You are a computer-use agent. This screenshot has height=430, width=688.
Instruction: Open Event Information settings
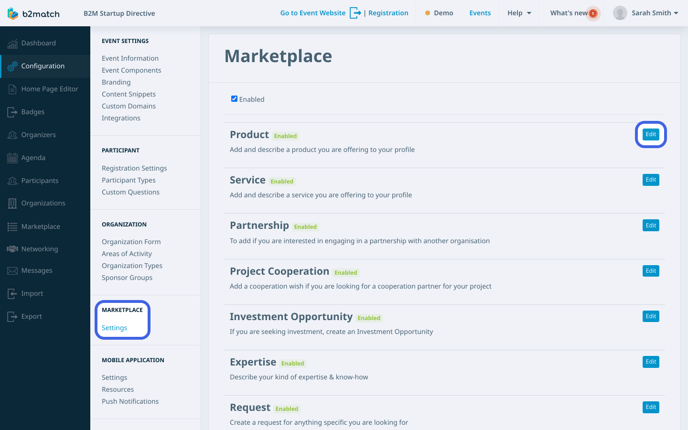tap(130, 58)
